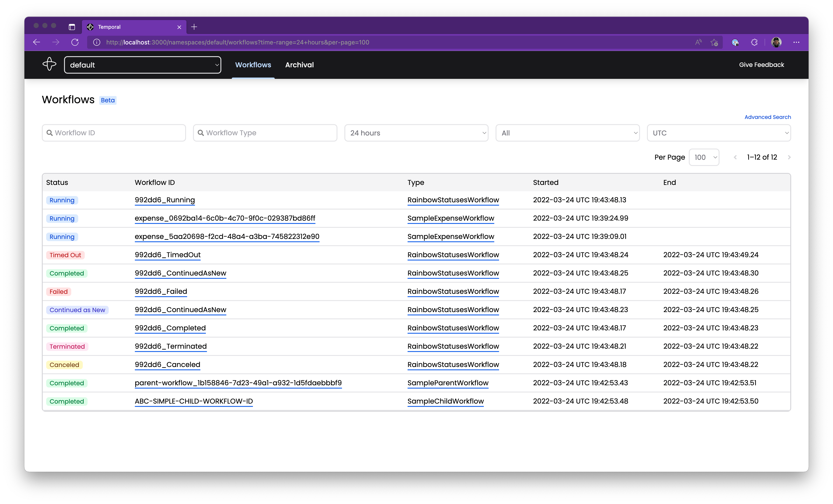Open new browser tab plus button
This screenshot has height=504, width=833.
coord(194,27)
